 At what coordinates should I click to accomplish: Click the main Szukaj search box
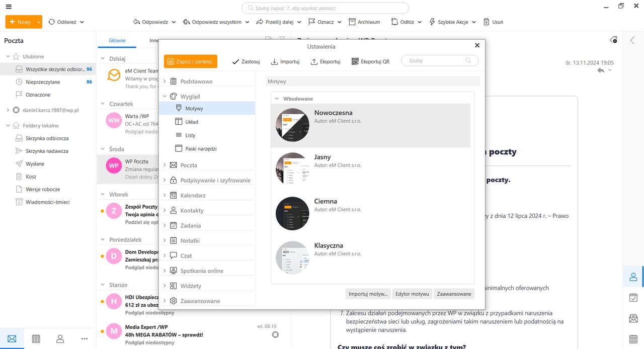coord(325,8)
